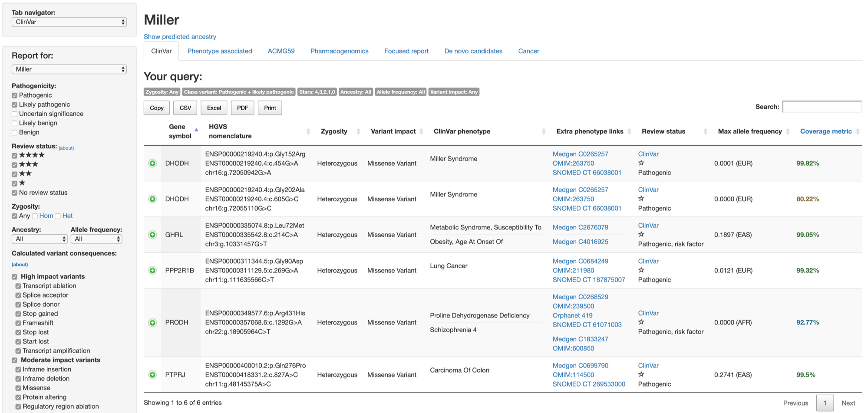Export table as CSV
Image resolution: width=868 pixels, height=413 pixels.
click(185, 108)
